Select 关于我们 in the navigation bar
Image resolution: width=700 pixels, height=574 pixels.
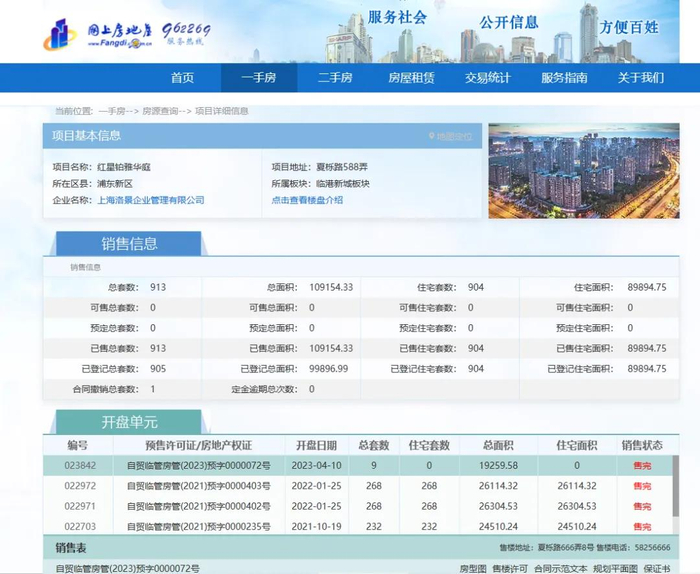click(640, 78)
